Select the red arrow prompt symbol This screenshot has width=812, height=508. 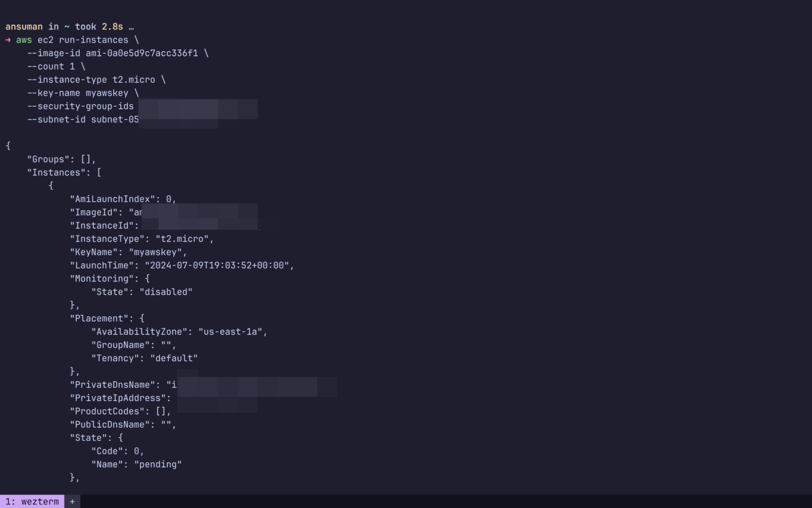[x=8, y=40]
